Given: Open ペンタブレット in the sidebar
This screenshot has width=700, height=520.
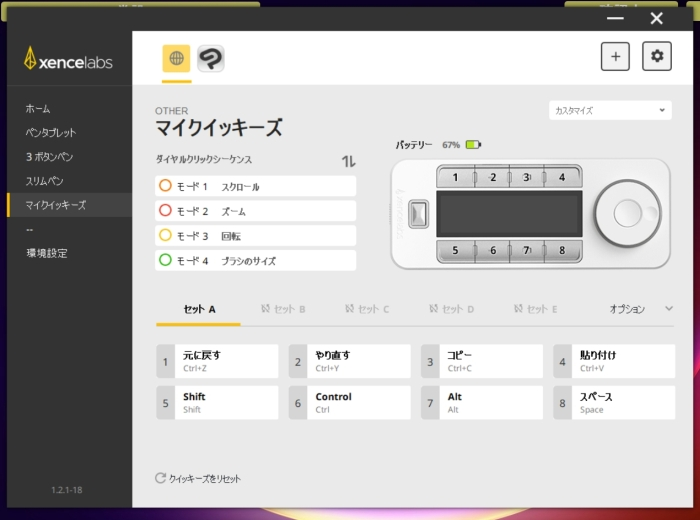Looking at the screenshot, I should [x=51, y=133].
